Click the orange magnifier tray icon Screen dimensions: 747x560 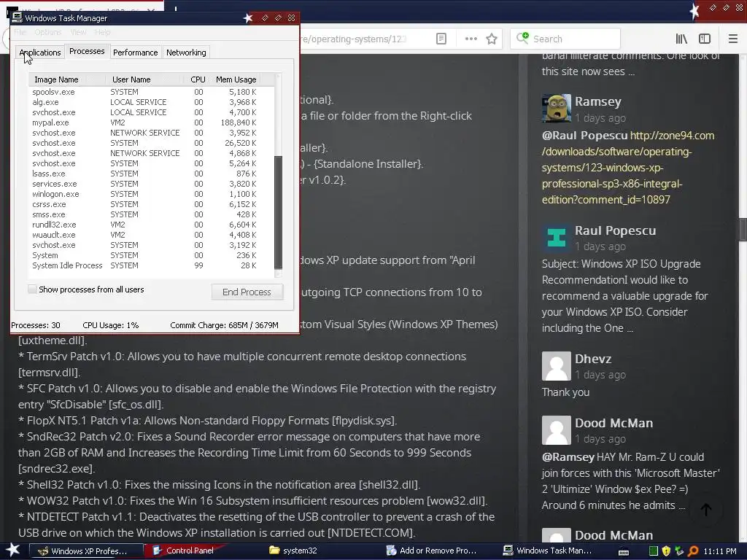[x=693, y=551]
